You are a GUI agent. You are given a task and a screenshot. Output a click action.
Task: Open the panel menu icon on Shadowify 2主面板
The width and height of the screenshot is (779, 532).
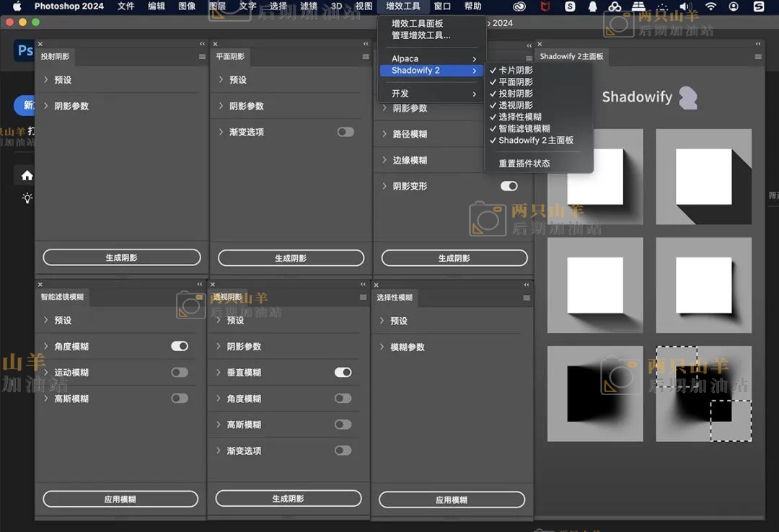pos(757,56)
